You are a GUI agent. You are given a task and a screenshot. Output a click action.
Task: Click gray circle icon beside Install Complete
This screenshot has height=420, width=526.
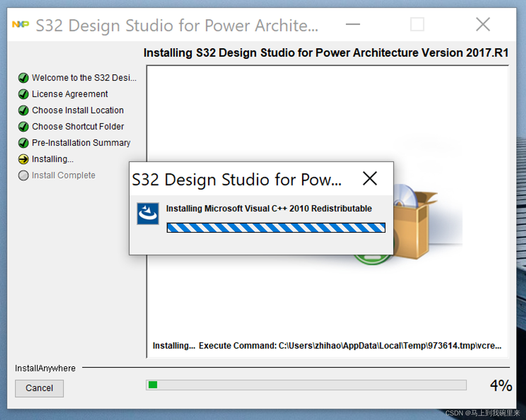[23, 175]
